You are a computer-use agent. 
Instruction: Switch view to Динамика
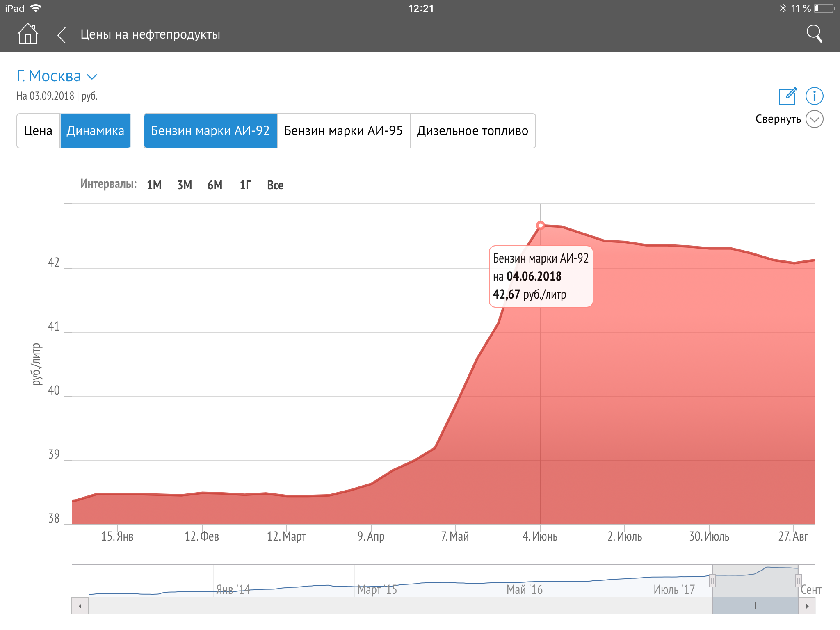point(96,131)
